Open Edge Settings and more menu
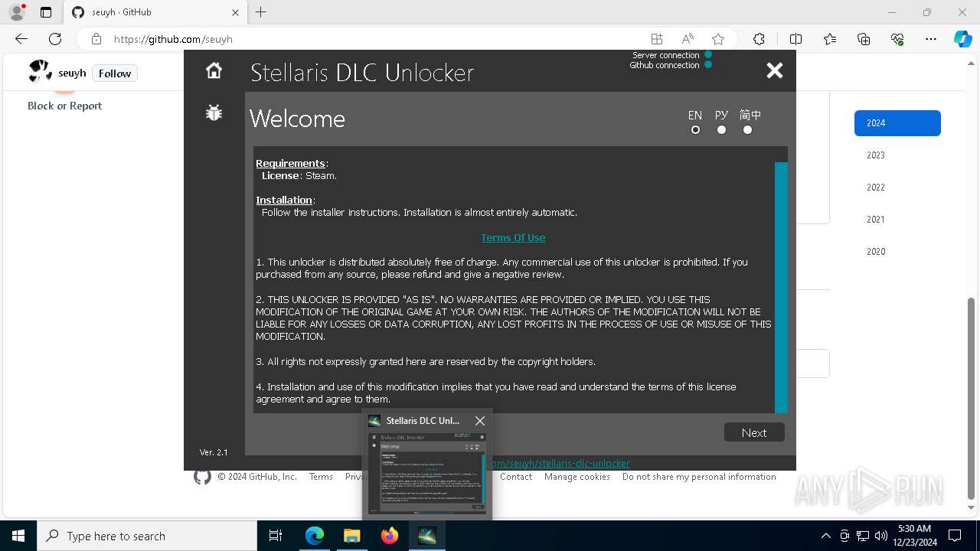Image resolution: width=980 pixels, height=551 pixels. click(931, 39)
